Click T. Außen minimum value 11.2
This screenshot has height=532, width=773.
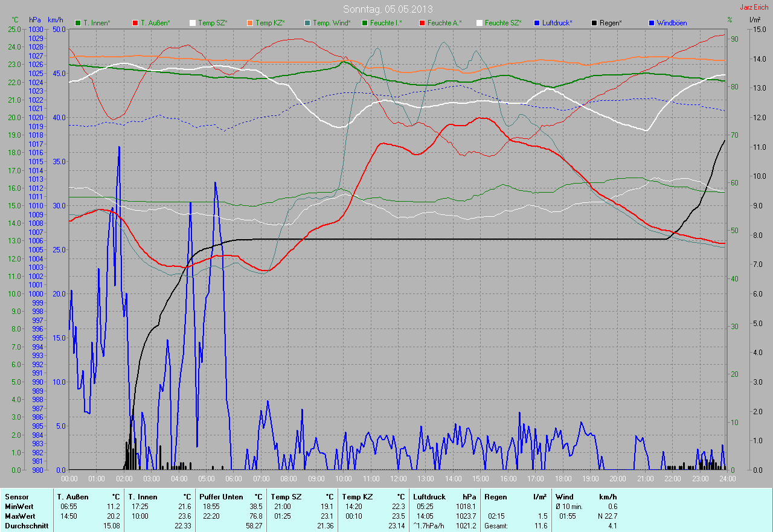[114, 507]
